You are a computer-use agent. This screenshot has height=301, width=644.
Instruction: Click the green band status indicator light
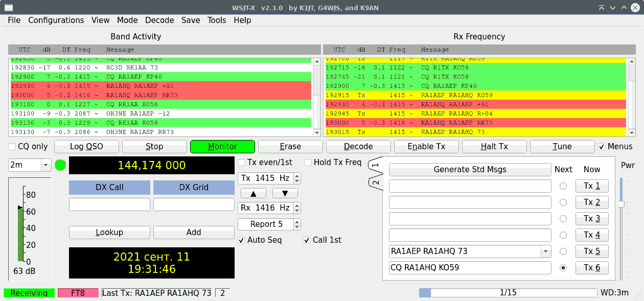click(60, 165)
